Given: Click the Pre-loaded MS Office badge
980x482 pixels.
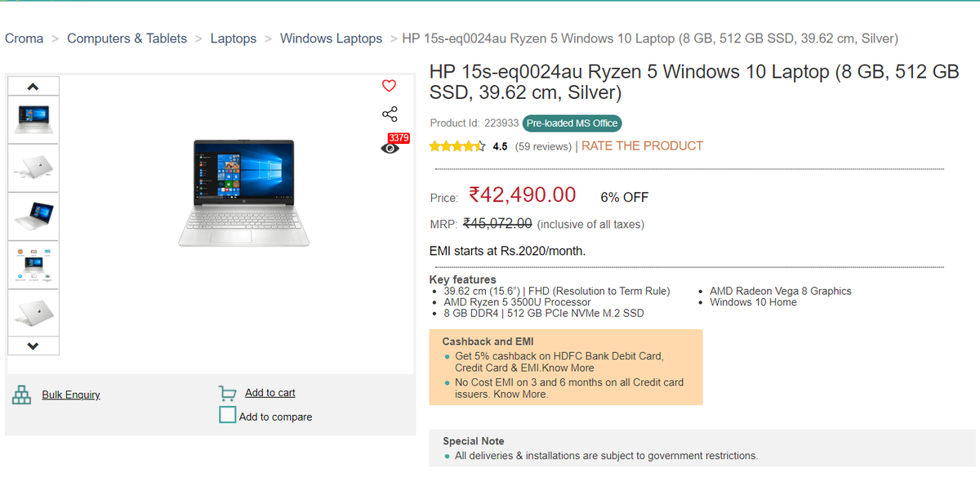Looking at the screenshot, I should point(572,123).
